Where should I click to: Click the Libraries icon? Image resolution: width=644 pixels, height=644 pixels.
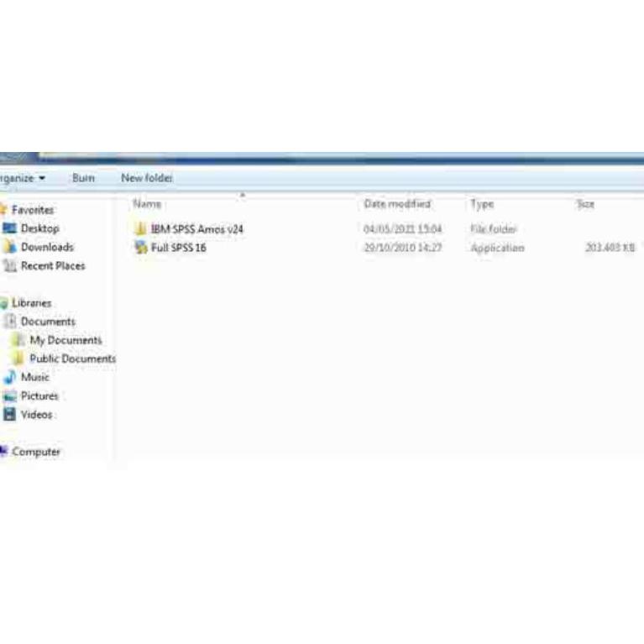point(3,303)
